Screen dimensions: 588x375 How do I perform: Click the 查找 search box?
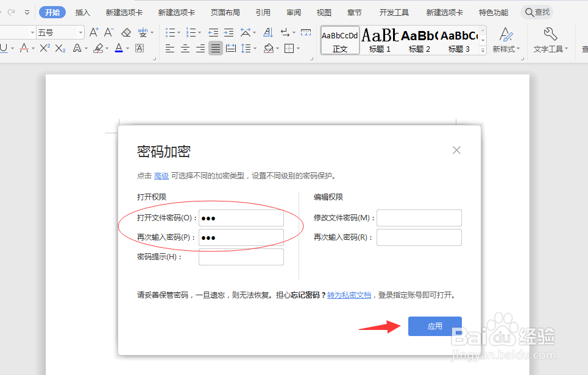(537, 12)
